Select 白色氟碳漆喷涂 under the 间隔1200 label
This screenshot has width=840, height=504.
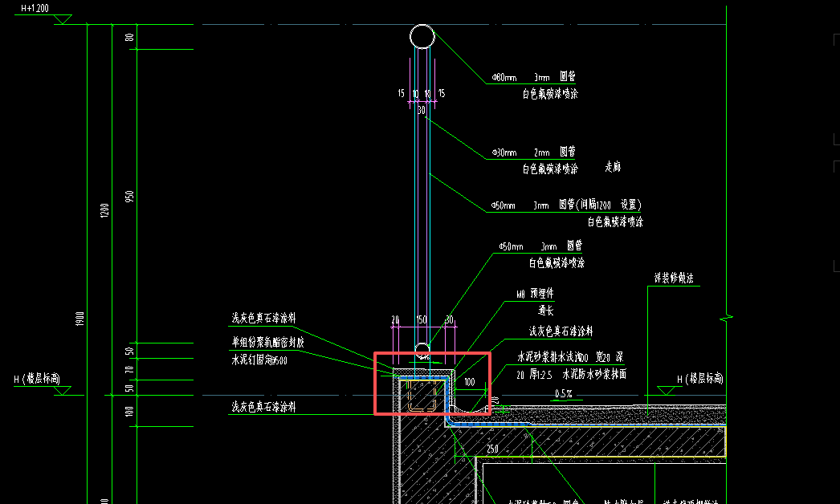coord(615,222)
